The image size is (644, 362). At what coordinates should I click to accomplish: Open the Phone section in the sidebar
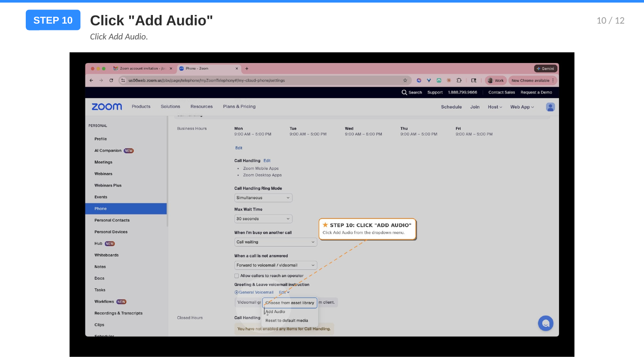(x=100, y=208)
